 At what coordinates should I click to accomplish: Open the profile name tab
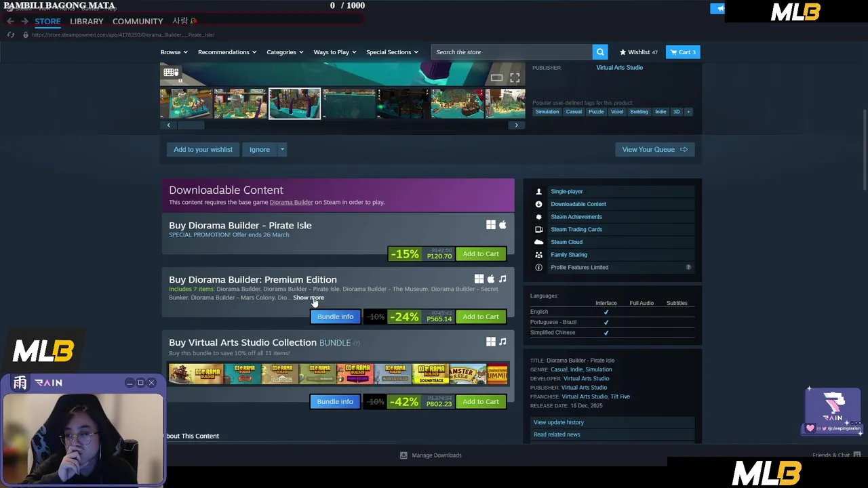pos(184,21)
